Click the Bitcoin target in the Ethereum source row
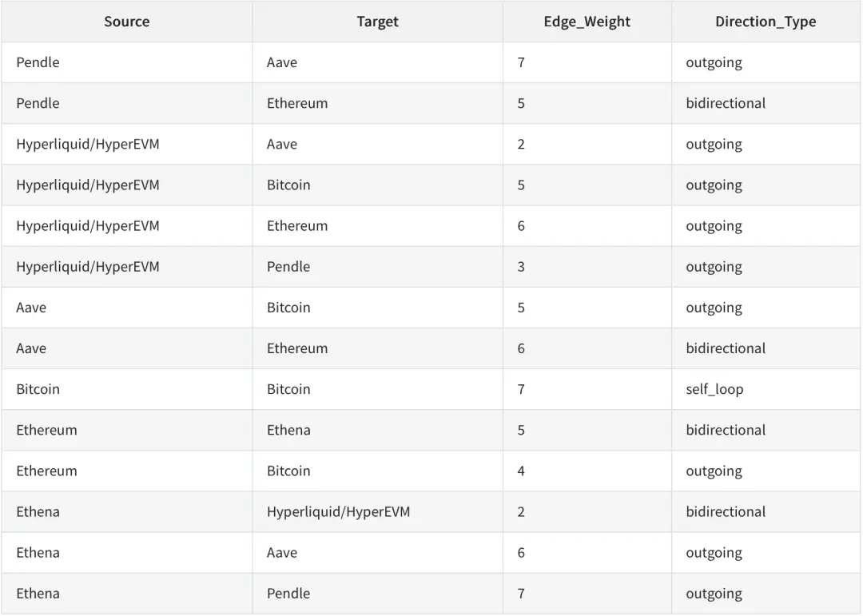The width and height of the screenshot is (863, 616). click(288, 471)
